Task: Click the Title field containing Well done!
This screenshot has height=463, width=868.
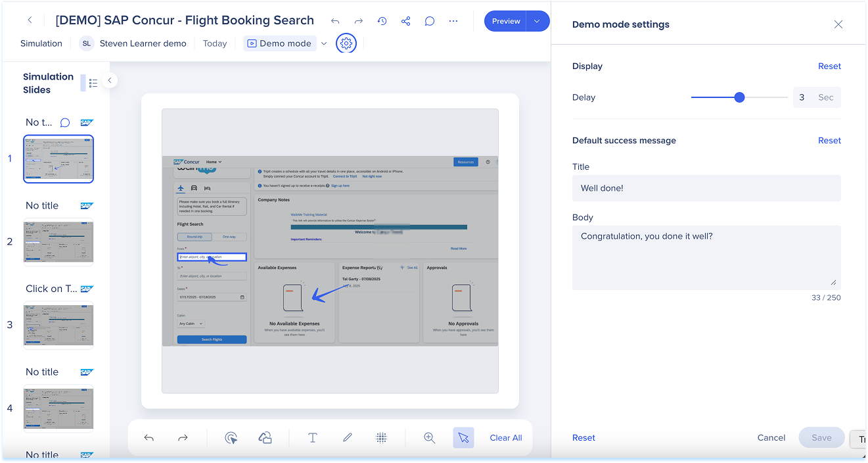Action: pyautogui.click(x=706, y=188)
